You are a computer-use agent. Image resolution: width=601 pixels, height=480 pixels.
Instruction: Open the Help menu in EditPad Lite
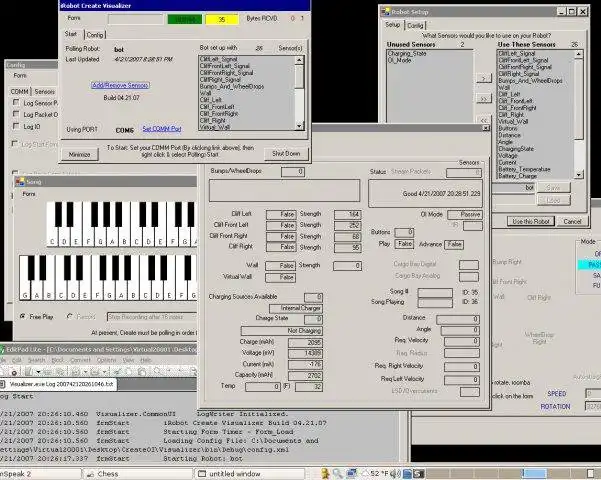pyautogui.click(x=146, y=360)
